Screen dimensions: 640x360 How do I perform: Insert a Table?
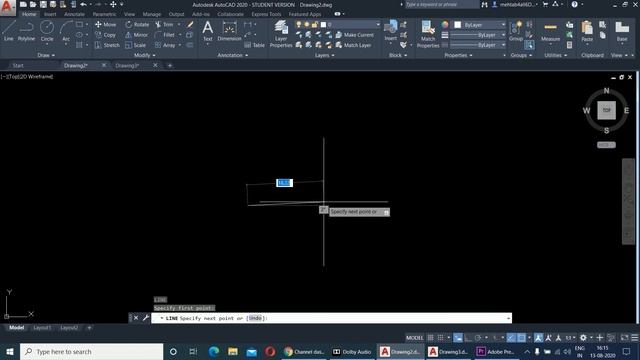click(255, 45)
